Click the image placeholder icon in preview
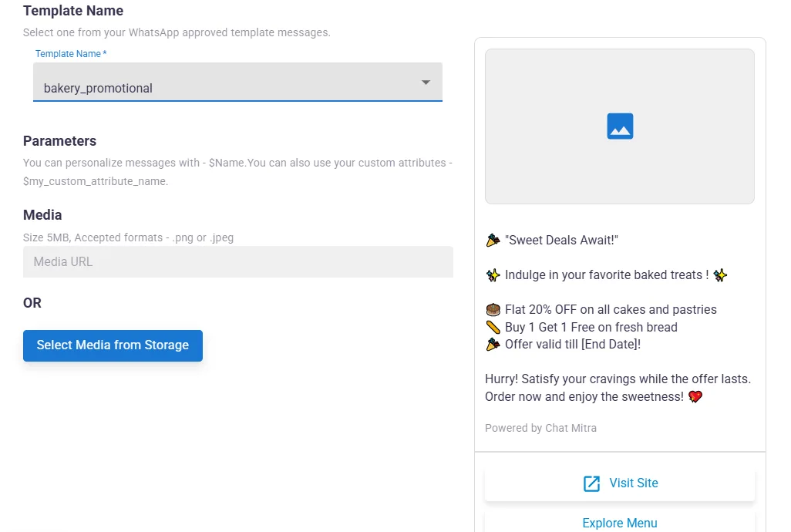Viewport: 791px width, 532px height. (620, 126)
